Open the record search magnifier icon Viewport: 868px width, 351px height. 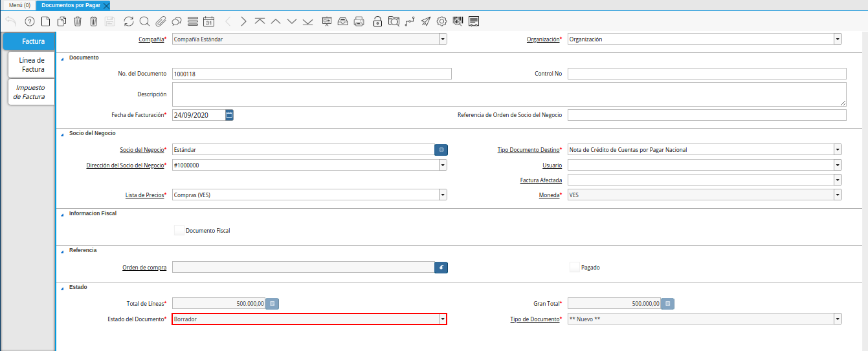click(144, 21)
